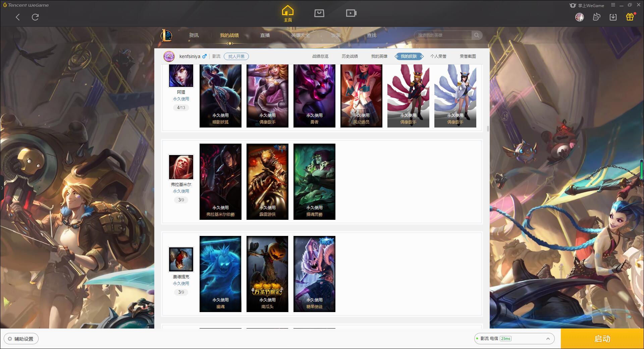644x349 pixels.
Task: Open 战绩总览 sub-tab
Action: click(320, 56)
